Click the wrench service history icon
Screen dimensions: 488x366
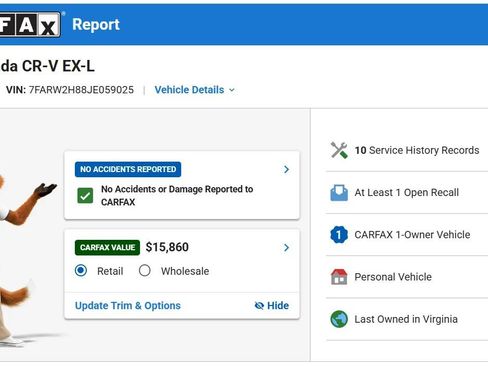point(339,150)
